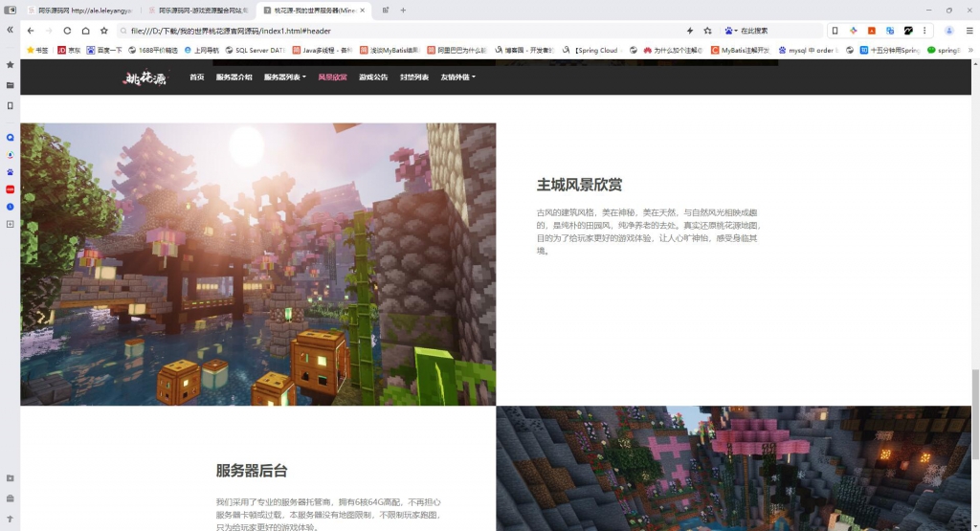The height and width of the screenshot is (531, 980).
Task: Collapse the left sidebar with double-chevron icon
Action: click(x=10, y=30)
